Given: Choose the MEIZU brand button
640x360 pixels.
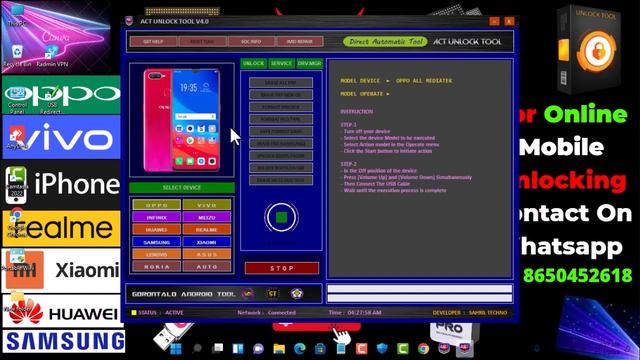Looking at the screenshot, I should (x=207, y=217).
